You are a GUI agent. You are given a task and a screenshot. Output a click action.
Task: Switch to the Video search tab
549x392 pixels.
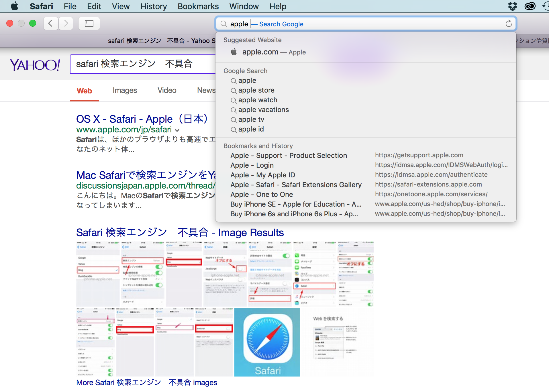tap(167, 91)
